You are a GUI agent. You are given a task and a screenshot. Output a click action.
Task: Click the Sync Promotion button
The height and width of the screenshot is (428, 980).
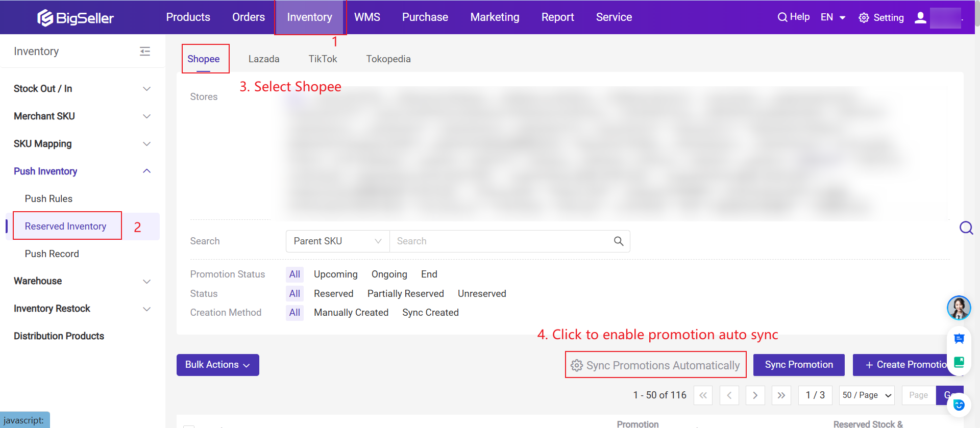[x=799, y=365]
